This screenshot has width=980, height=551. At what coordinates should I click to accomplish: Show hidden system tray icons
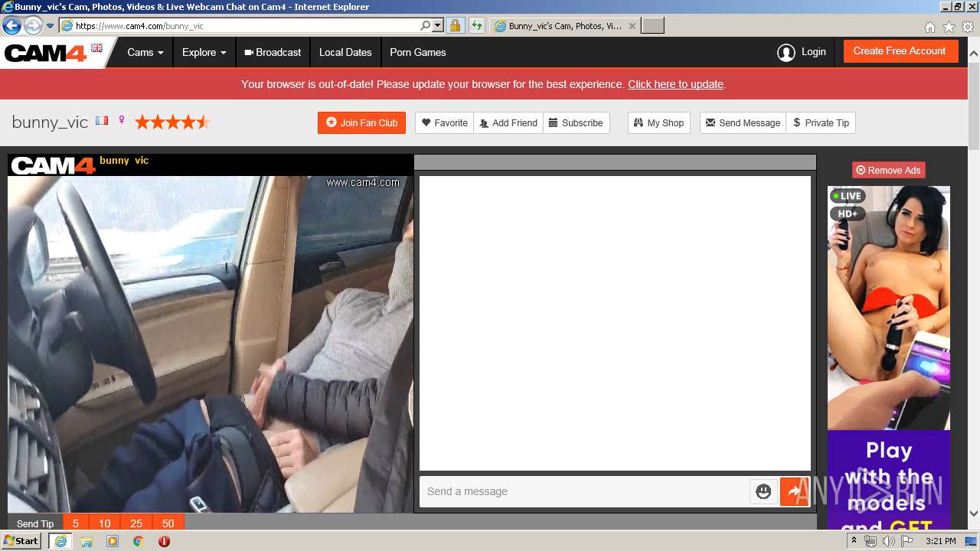pos(854,540)
